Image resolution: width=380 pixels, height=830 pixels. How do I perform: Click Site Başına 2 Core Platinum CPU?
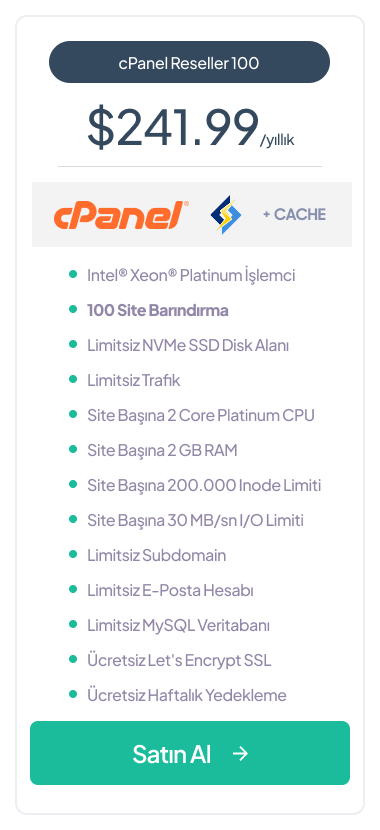(201, 415)
